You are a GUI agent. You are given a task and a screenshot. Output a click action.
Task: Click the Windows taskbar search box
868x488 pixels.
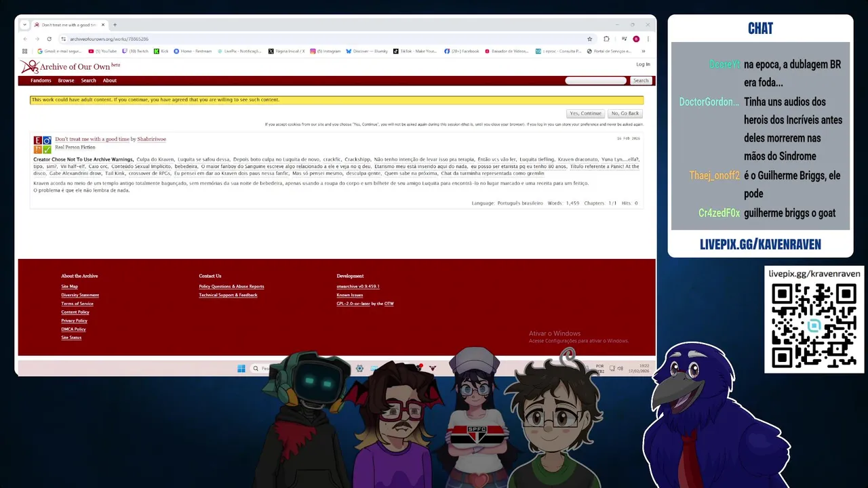[x=261, y=368]
